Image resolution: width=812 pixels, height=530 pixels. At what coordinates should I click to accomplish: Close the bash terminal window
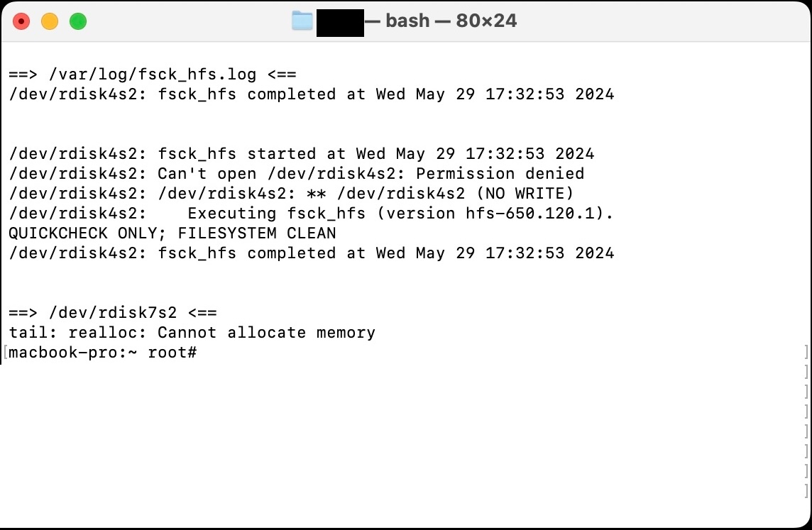[21, 21]
